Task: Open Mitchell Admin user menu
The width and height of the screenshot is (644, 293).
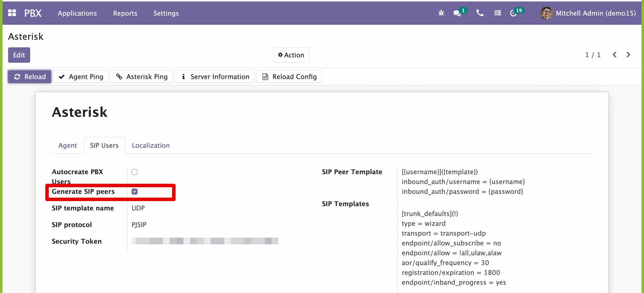Action: pyautogui.click(x=588, y=13)
